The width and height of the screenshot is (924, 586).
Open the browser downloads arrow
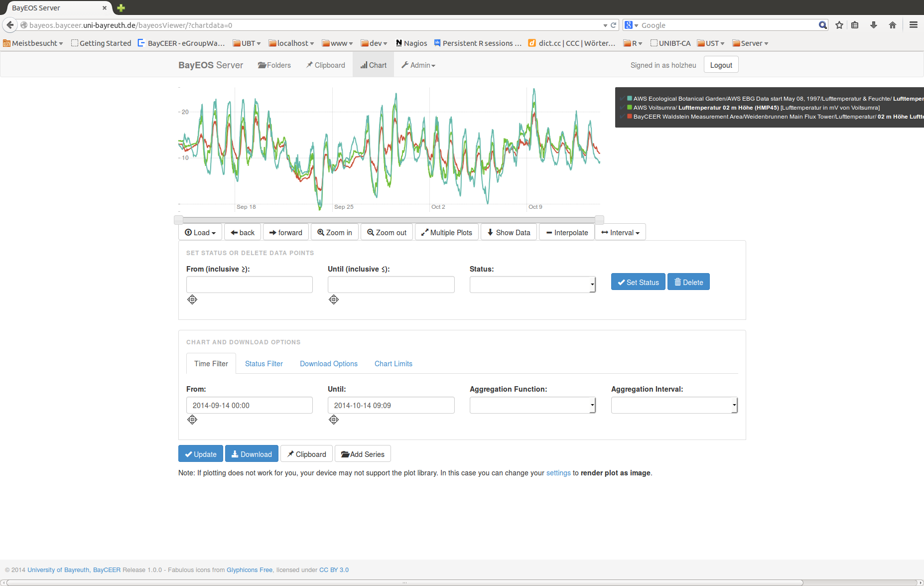873,25
